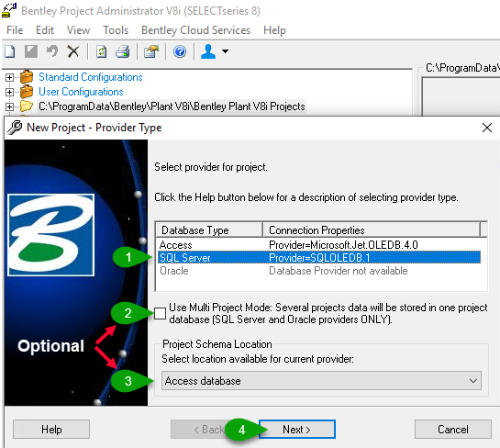This screenshot has height=448, width=500.
Task: Click the Save toolbar icon
Action: click(31, 51)
